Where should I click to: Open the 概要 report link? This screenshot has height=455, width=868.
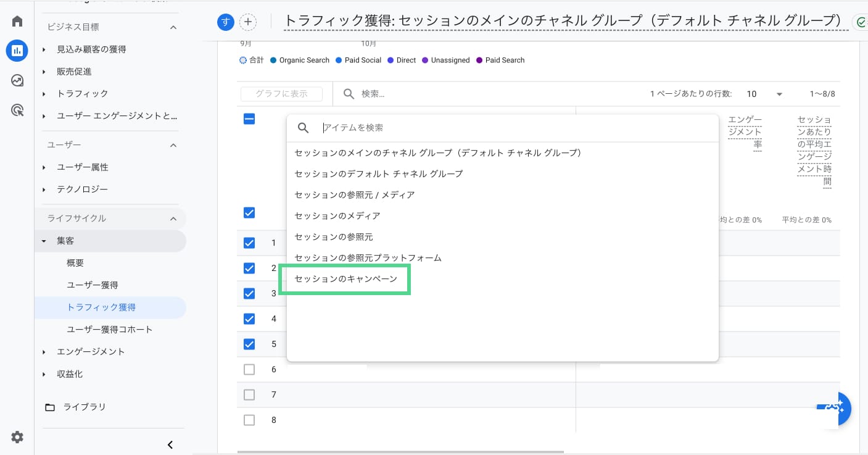tap(75, 263)
